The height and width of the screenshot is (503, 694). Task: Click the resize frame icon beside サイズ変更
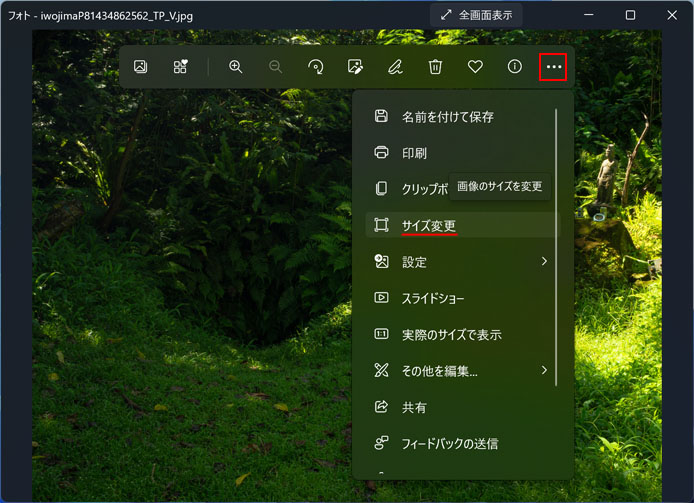[x=381, y=225]
